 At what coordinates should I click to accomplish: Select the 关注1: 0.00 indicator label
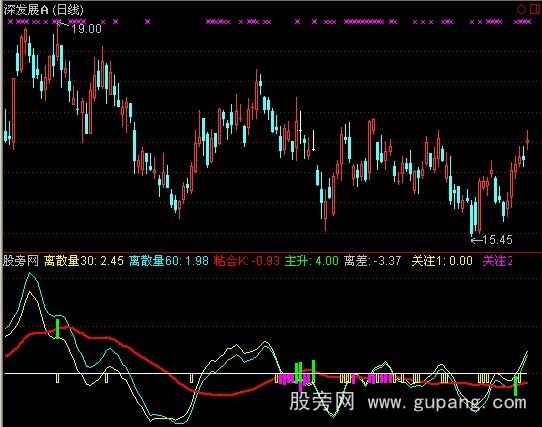[x=442, y=261]
